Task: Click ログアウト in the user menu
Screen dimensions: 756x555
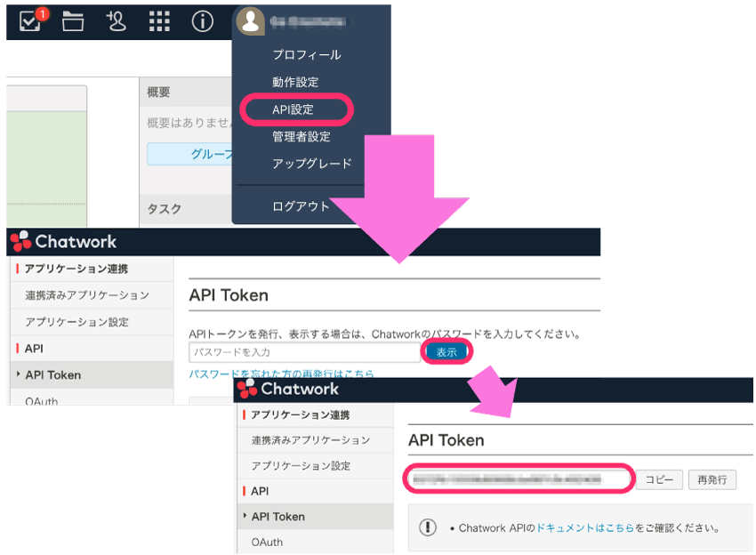Action: [x=301, y=206]
